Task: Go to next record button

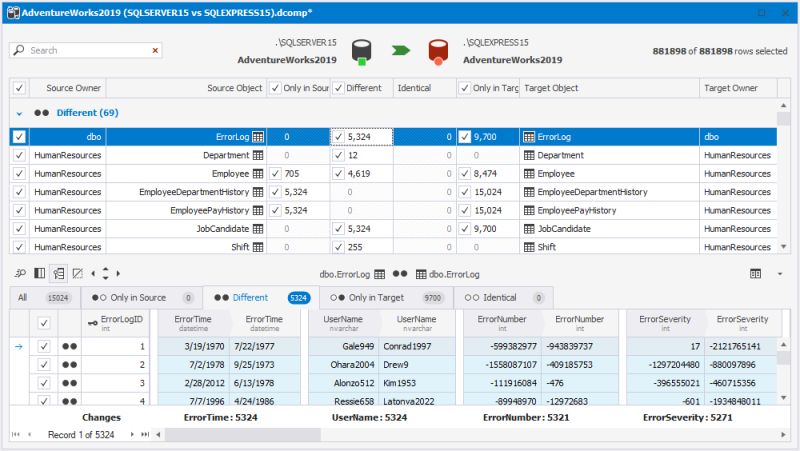Action: point(132,435)
